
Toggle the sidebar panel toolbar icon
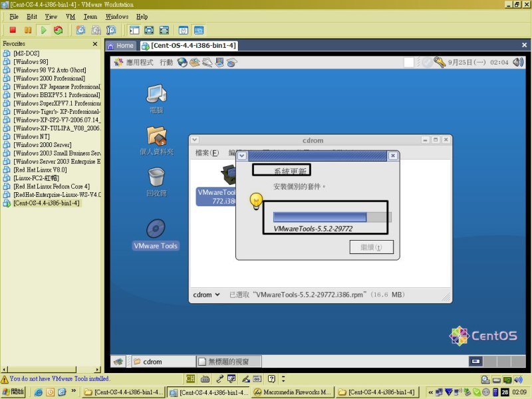pos(134,30)
